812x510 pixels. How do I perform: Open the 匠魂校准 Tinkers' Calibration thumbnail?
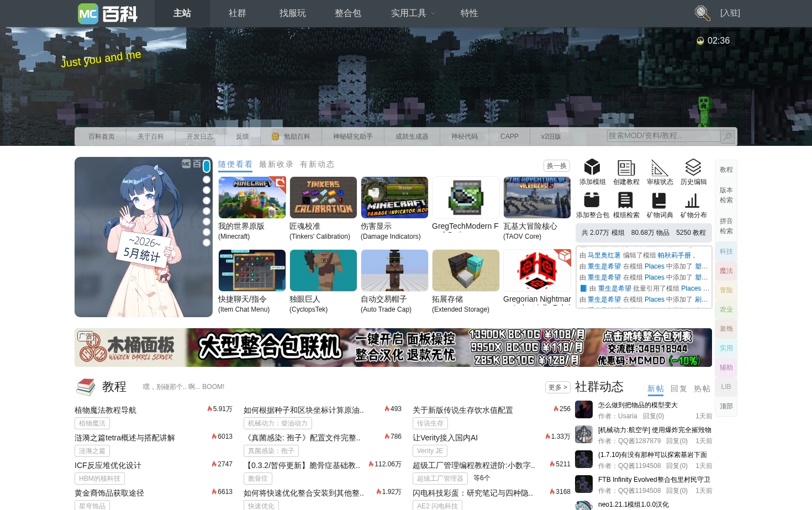[x=323, y=197]
